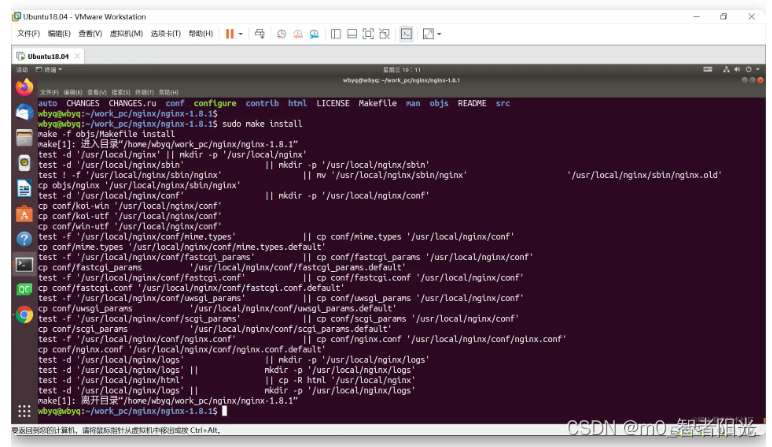Open the Files manager in dock

click(24, 138)
